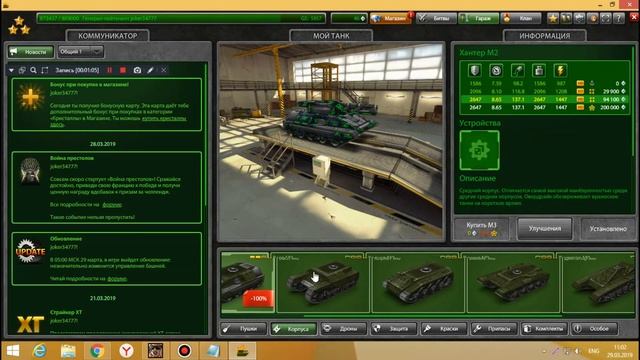640x360 pixels.
Task: Click the recorder region selection icon
Action: tap(44, 70)
